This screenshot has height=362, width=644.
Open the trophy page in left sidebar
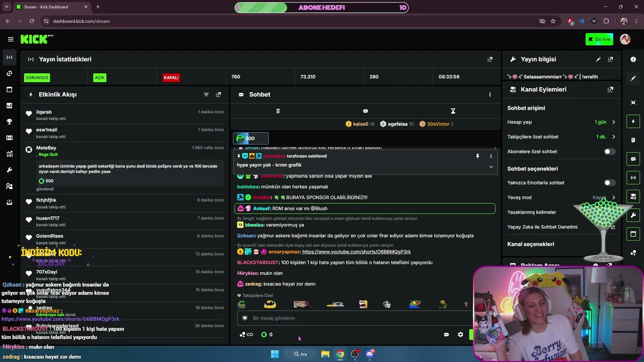tap(9, 122)
